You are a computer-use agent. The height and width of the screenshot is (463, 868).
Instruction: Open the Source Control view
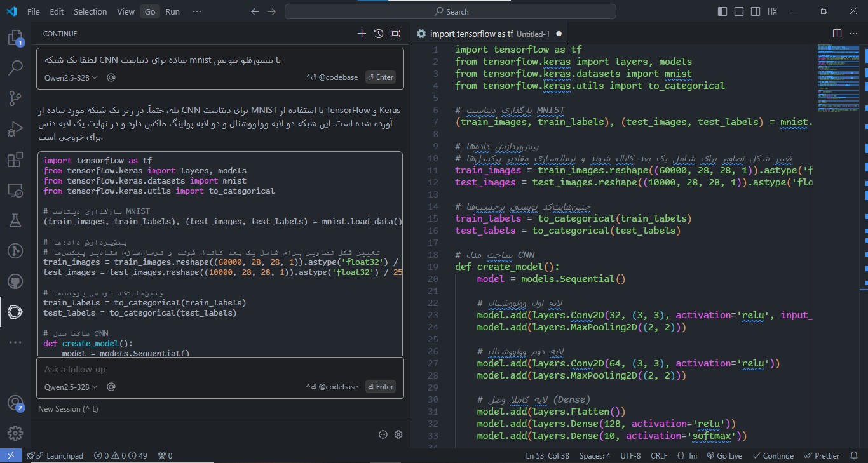pyautogui.click(x=15, y=98)
